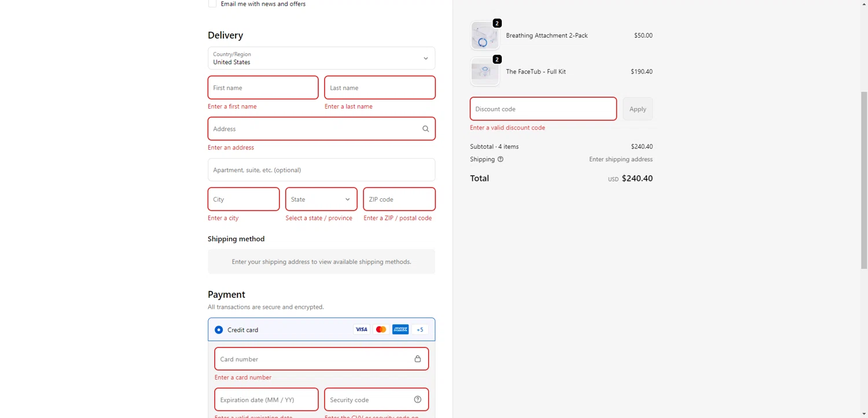
Task: Click the address search magnifier icon
Action: 425,129
